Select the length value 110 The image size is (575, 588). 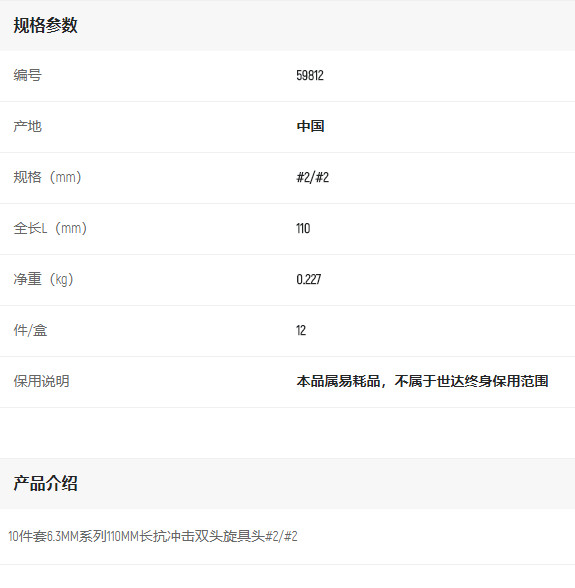pyautogui.click(x=303, y=228)
